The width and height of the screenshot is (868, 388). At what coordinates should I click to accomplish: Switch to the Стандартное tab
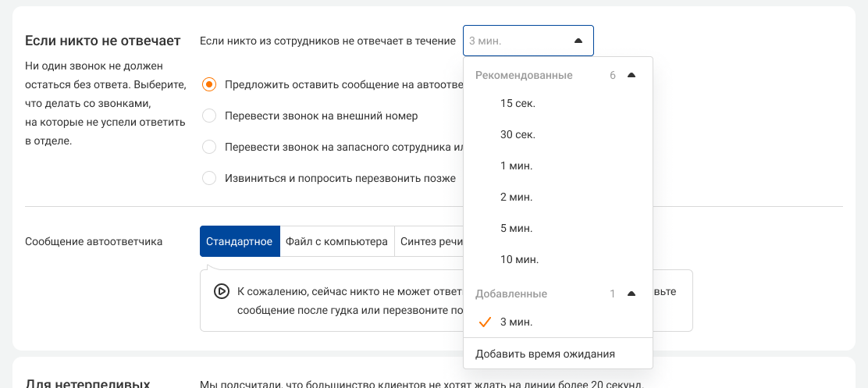tap(240, 241)
